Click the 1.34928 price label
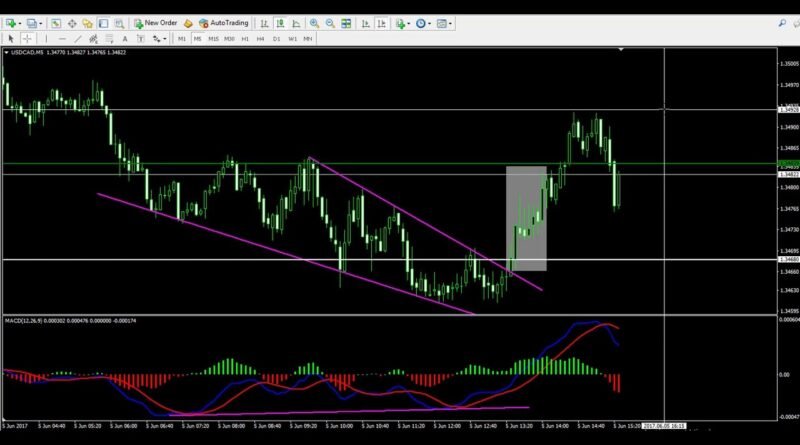 coord(788,110)
